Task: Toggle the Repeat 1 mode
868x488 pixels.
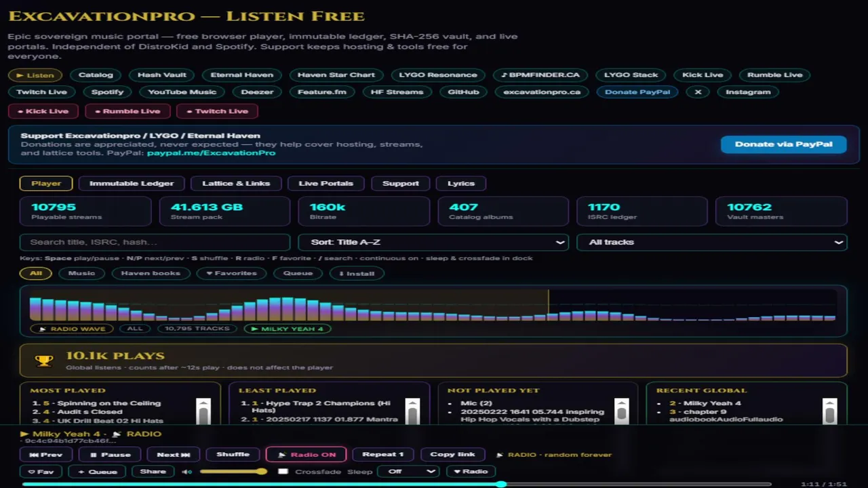Action: [x=383, y=455]
